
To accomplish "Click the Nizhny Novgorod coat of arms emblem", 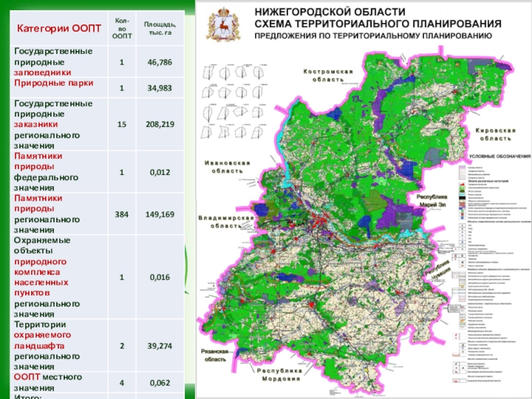I will (x=223, y=25).
